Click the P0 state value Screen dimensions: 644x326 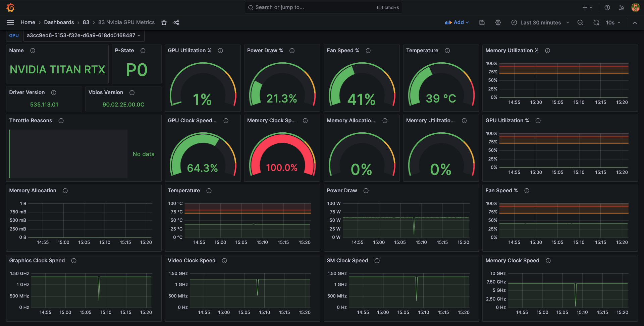pyautogui.click(x=137, y=70)
